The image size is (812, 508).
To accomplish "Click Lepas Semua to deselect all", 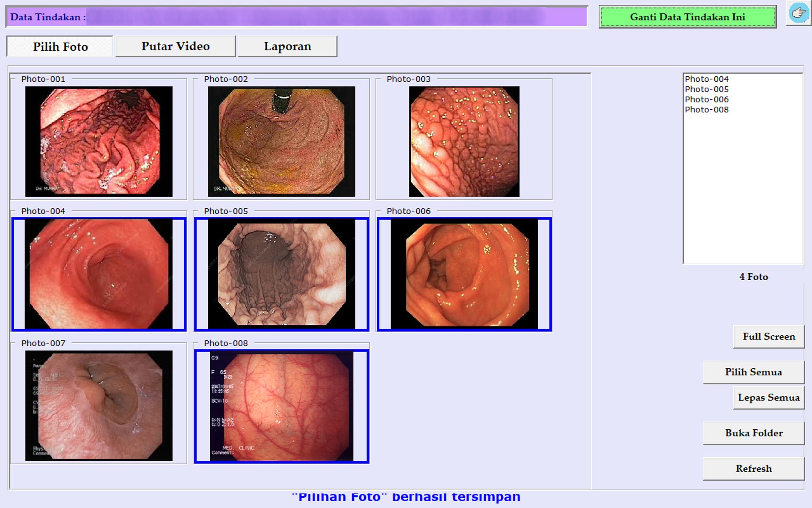I will coord(768,398).
